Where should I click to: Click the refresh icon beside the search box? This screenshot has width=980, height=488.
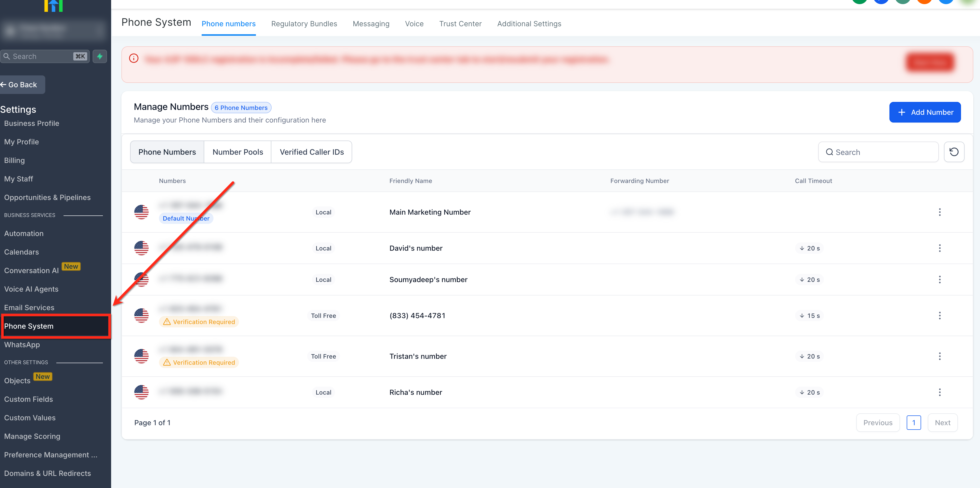[953, 152]
